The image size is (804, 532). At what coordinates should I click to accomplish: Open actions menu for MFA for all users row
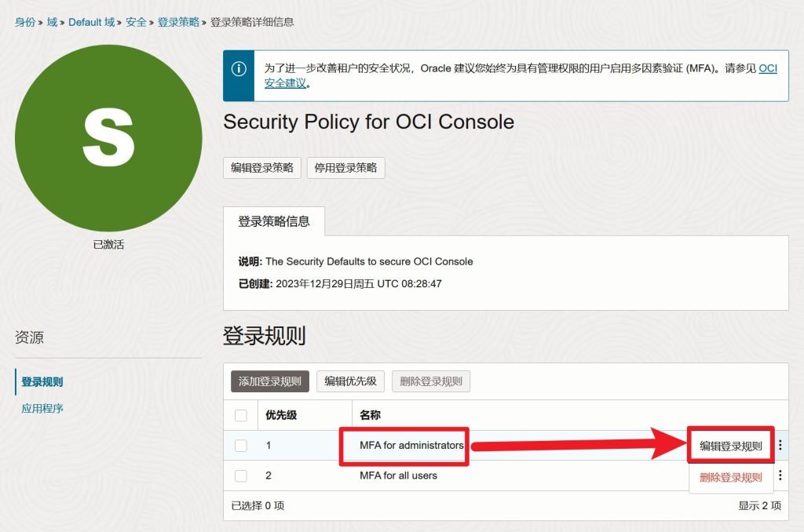point(780,476)
